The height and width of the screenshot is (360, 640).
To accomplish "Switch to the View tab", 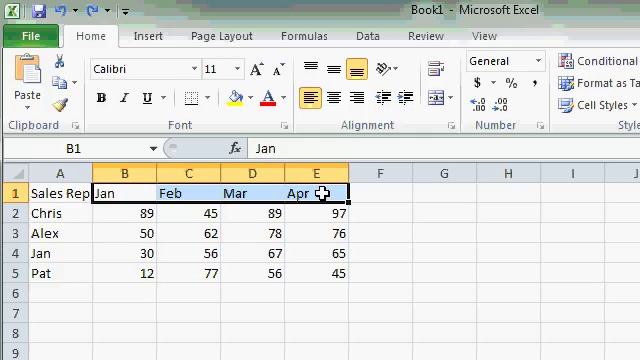I will click(x=484, y=36).
